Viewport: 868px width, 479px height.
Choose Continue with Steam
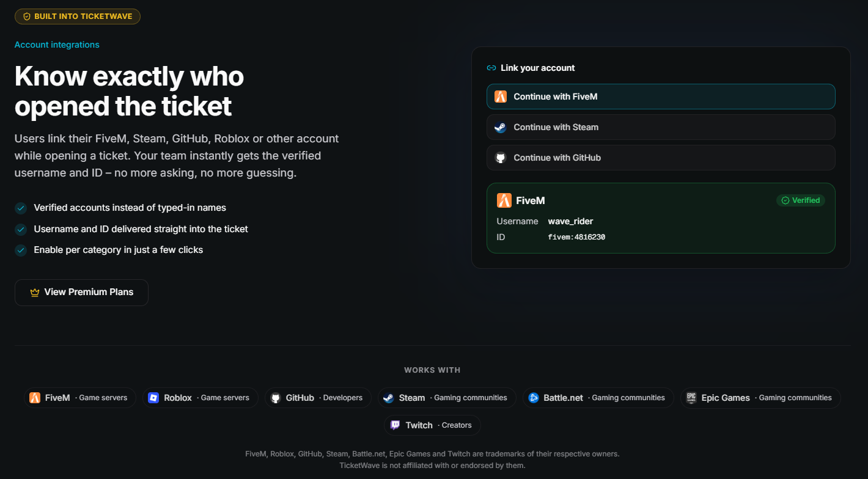click(x=661, y=127)
